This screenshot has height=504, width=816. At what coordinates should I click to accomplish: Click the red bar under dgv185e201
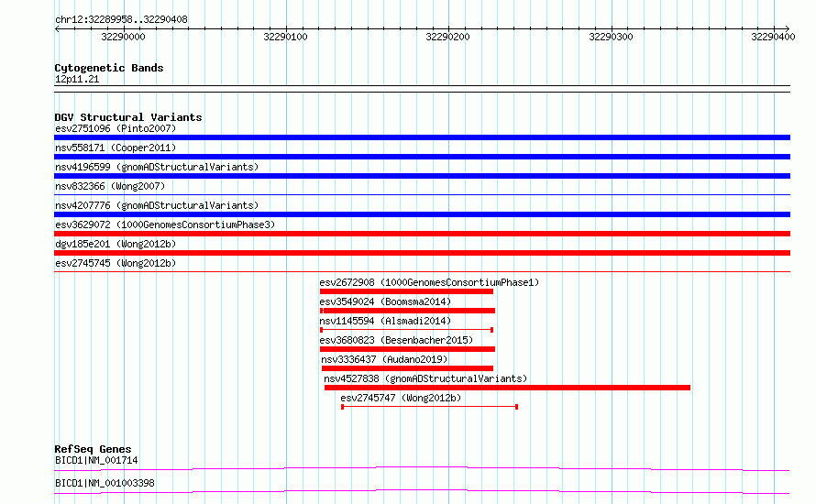422,253
